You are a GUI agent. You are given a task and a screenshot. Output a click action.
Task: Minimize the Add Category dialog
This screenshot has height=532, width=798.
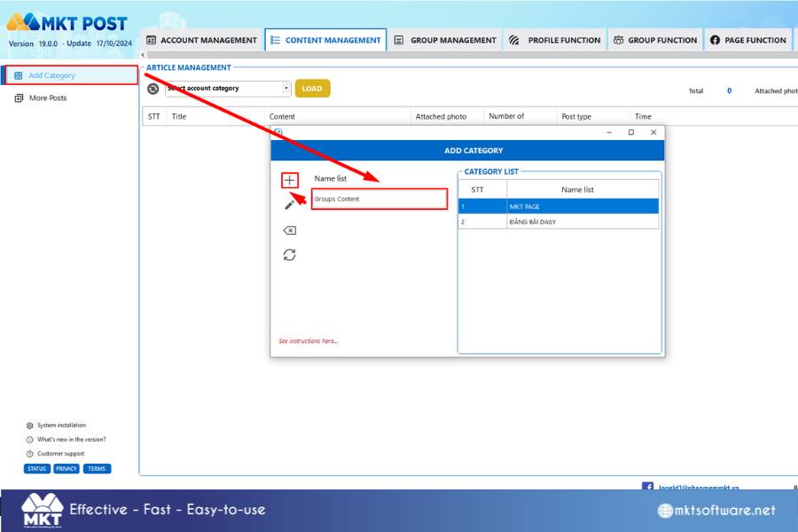point(609,132)
